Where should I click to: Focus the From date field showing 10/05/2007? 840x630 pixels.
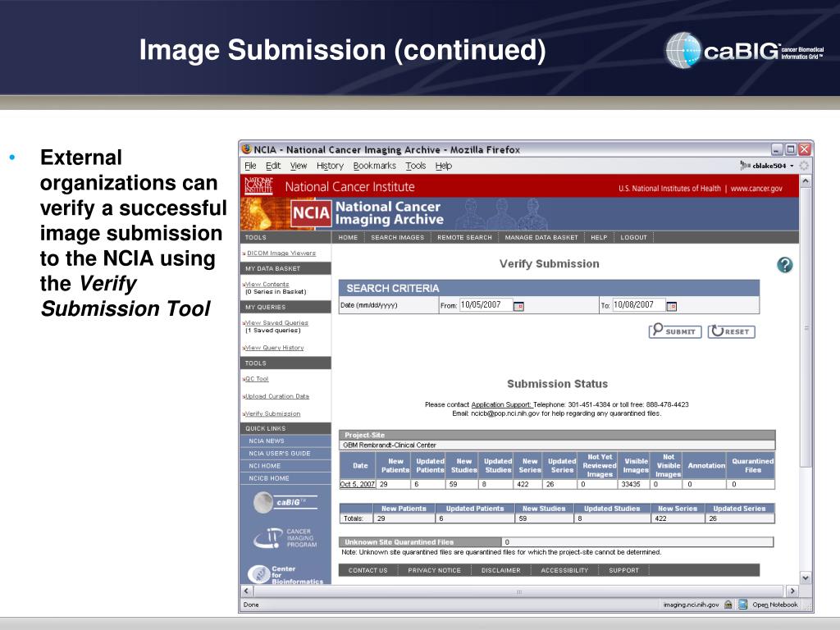486,305
